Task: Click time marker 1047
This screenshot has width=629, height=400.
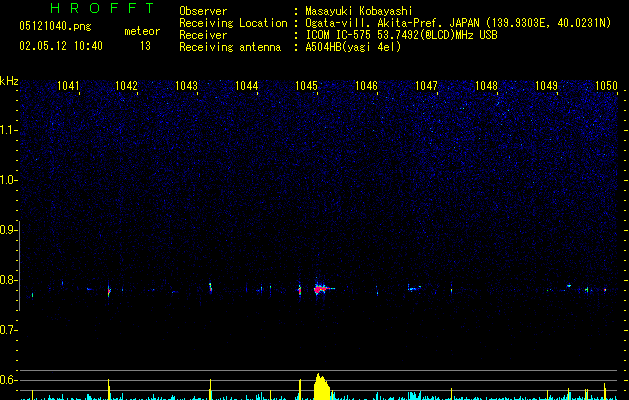Action: (x=426, y=86)
